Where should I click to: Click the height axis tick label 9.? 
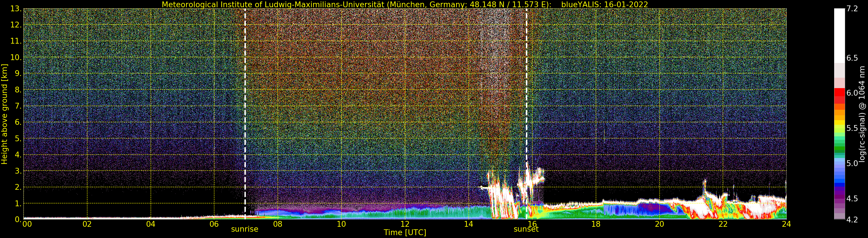(x=18, y=73)
